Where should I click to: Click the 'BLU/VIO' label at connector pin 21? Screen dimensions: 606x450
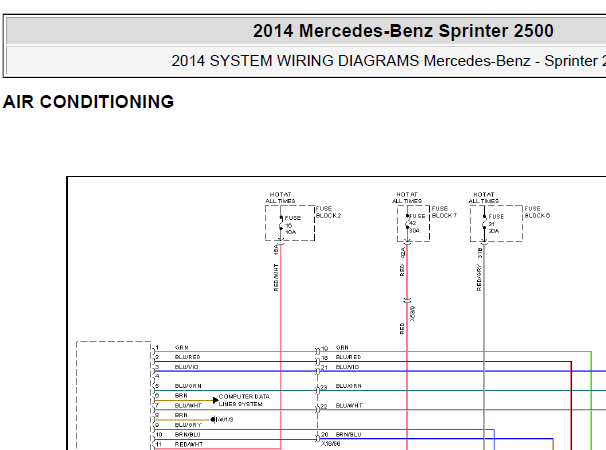(347, 367)
